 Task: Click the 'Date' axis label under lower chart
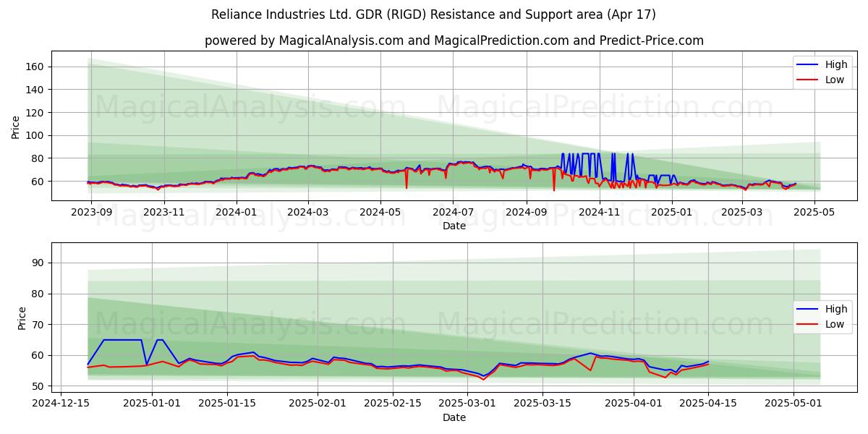pyautogui.click(x=454, y=417)
